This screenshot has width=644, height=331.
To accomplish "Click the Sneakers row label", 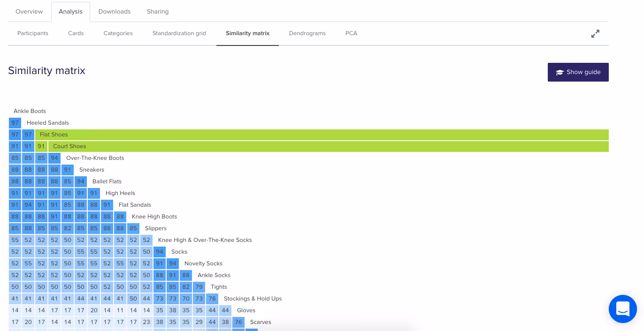I will 92,170.
